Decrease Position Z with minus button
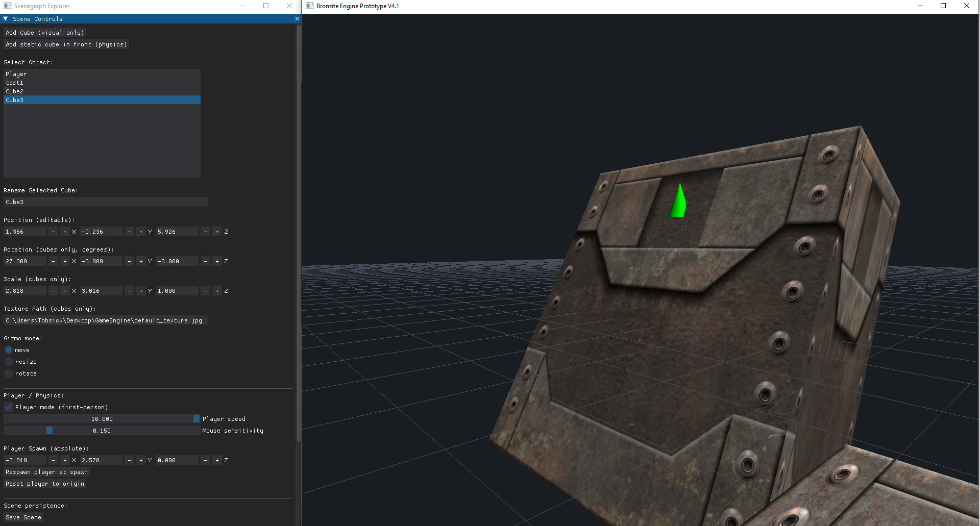This screenshot has height=526, width=980. pos(205,232)
